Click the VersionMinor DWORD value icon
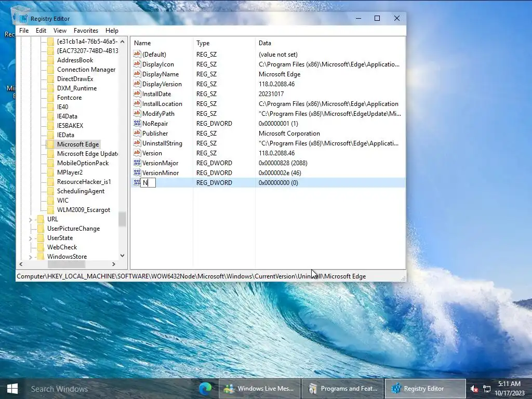 pyautogui.click(x=137, y=172)
